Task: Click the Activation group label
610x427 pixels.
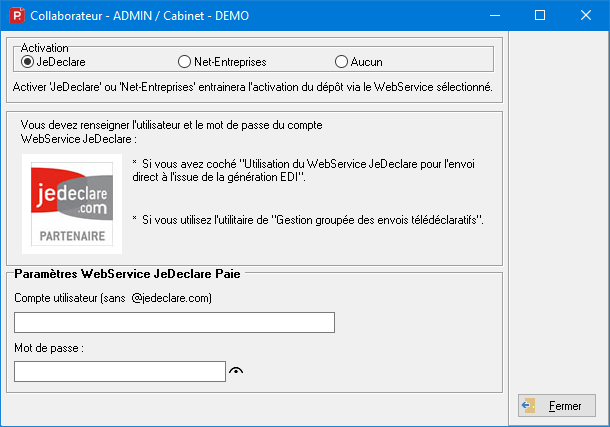Action: tap(44, 47)
